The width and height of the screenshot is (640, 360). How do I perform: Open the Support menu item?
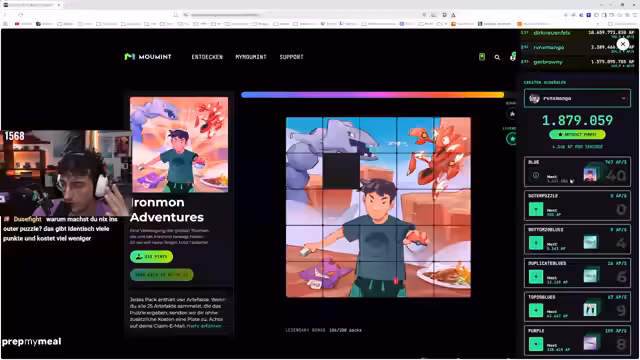coord(291,57)
